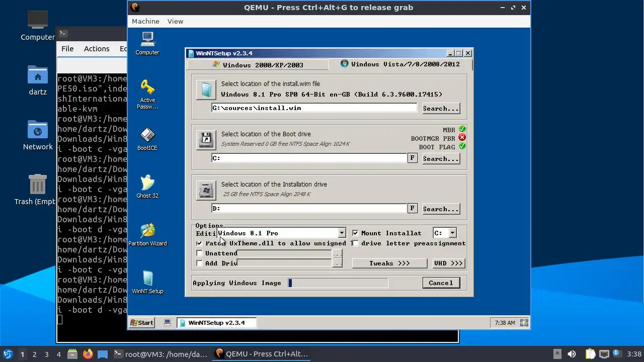Click Search for the install.wim file

pos(441,108)
